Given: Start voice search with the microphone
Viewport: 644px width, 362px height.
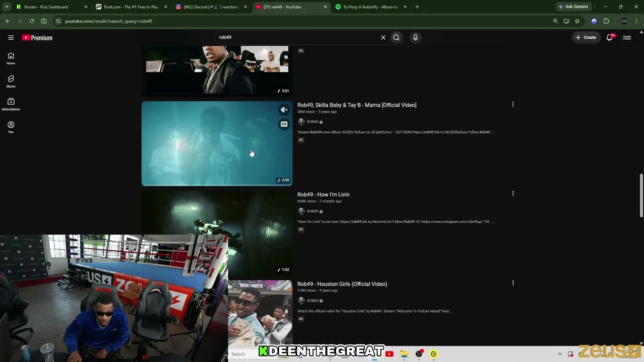Looking at the screenshot, I should click(415, 37).
